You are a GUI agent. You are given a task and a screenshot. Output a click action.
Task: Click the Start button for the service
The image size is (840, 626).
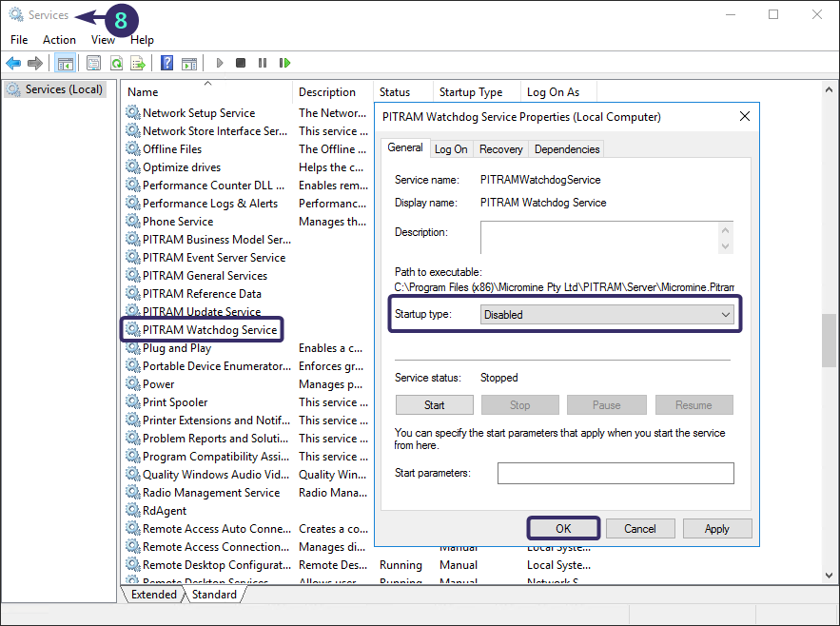(x=434, y=404)
